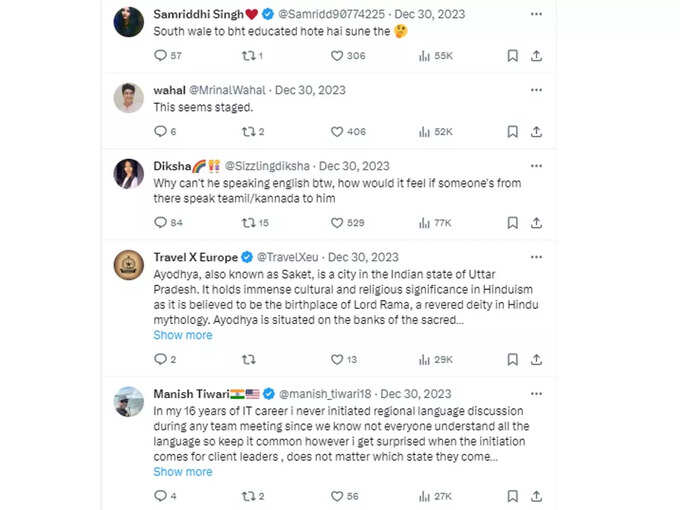This screenshot has height=510, width=680.
Task: Open more options for Samriddhi Singh's tweet
Action: tap(536, 14)
